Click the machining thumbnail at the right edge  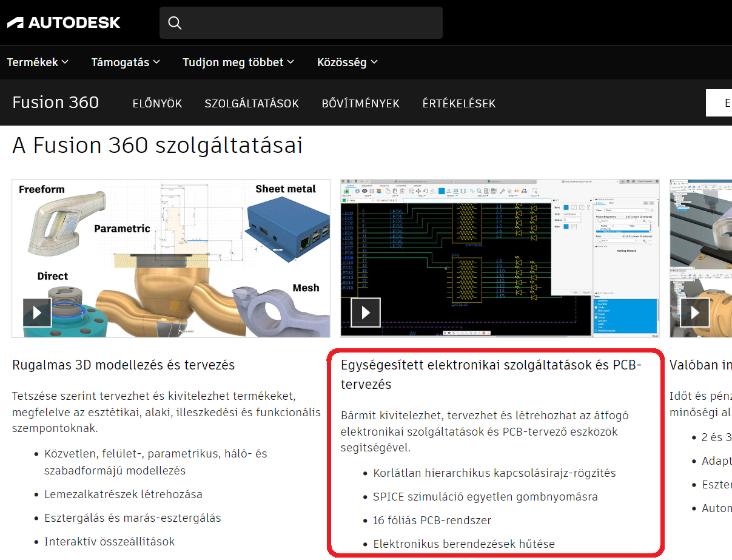pyautogui.click(x=700, y=258)
